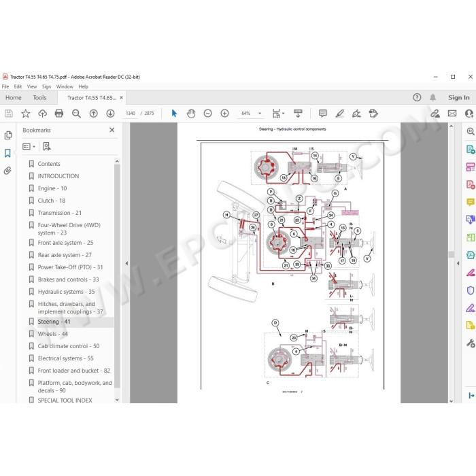Go to the previous page arrow
476x476 pixels.
94,114
